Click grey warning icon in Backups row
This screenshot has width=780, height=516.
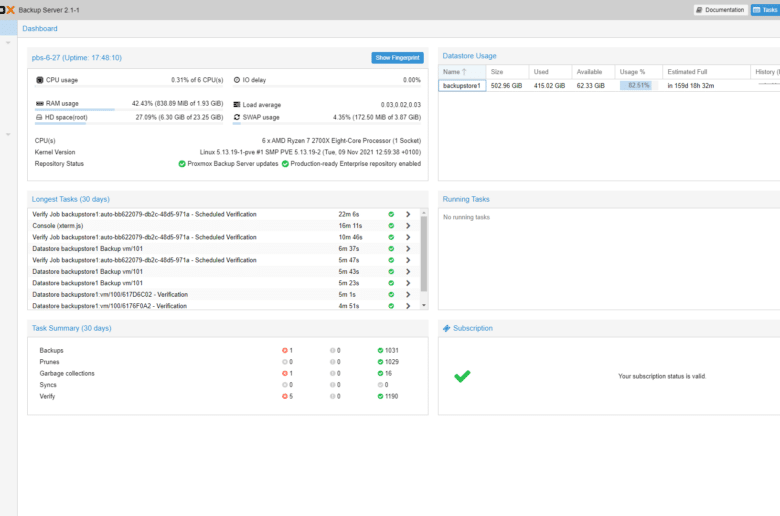tap(332, 350)
